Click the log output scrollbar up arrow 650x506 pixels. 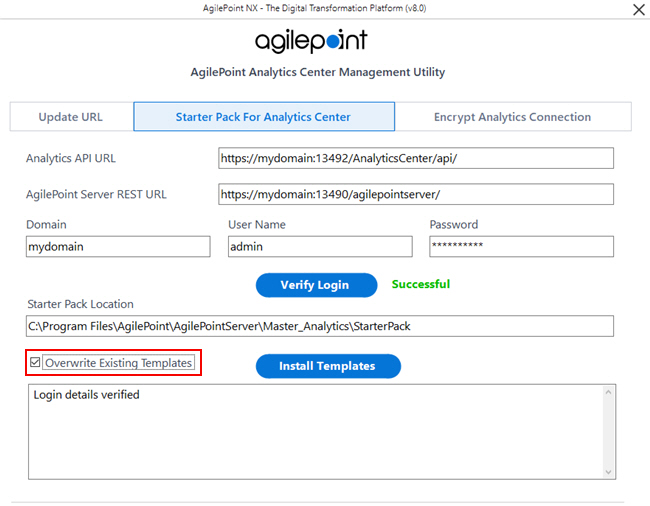(x=608, y=392)
